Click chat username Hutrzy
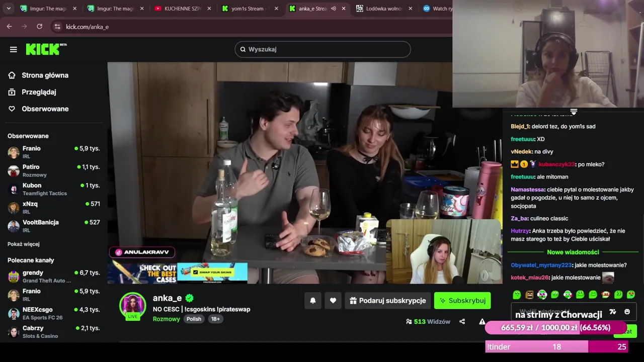This screenshot has height=362, width=644. point(520,231)
